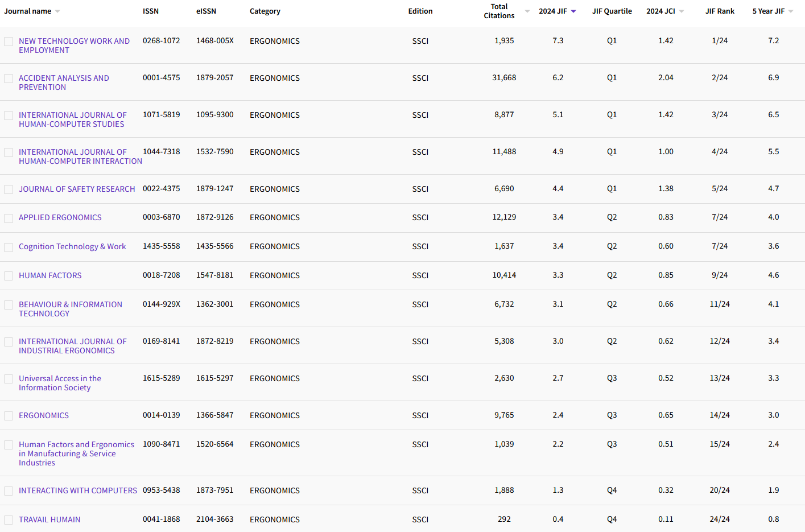The height and width of the screenshot is (532, 805).
Task: Sort by 2024 JCI arrow
Action: [682, 11]
